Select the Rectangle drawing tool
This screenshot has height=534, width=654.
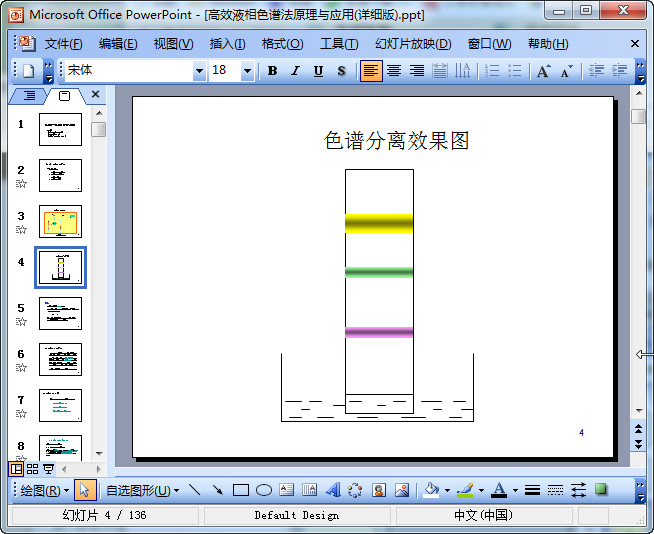[x=241, y=490]
